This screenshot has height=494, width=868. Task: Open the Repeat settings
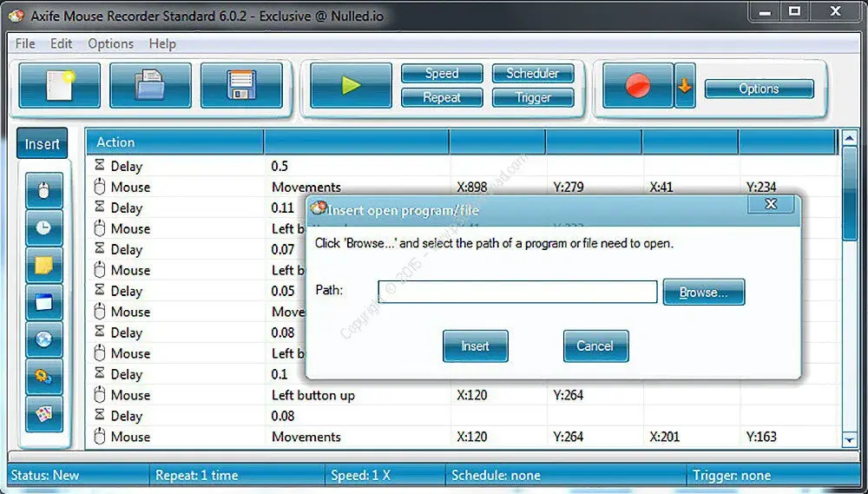point(442,97)
